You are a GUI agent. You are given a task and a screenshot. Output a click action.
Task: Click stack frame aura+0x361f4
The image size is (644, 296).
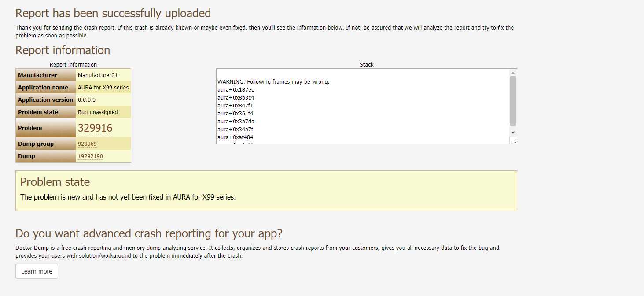click(235, 114)
